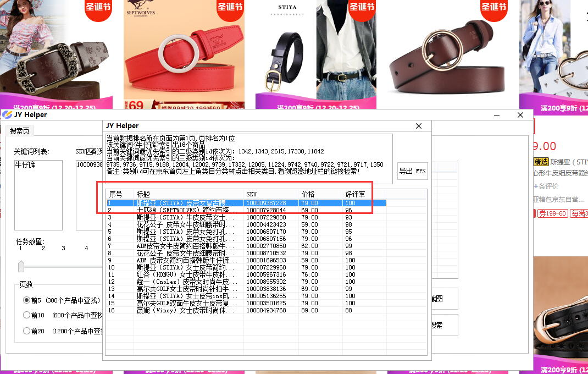Click the 导出 WPS export button

(x=413, y=171)
